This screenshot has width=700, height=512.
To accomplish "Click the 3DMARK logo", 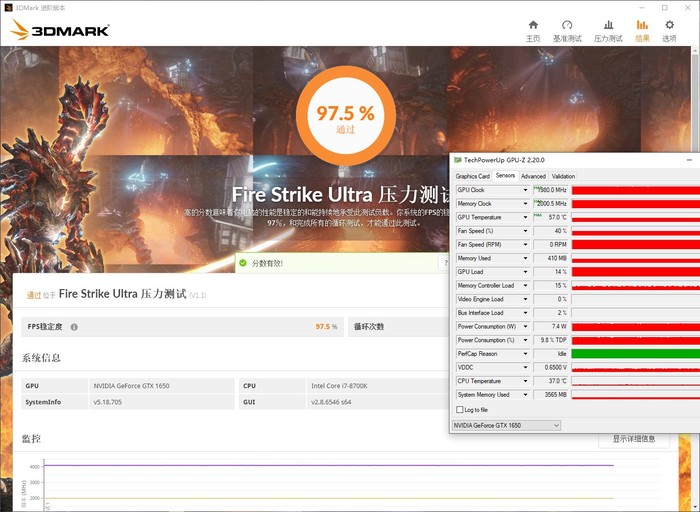I will [60, 30].
